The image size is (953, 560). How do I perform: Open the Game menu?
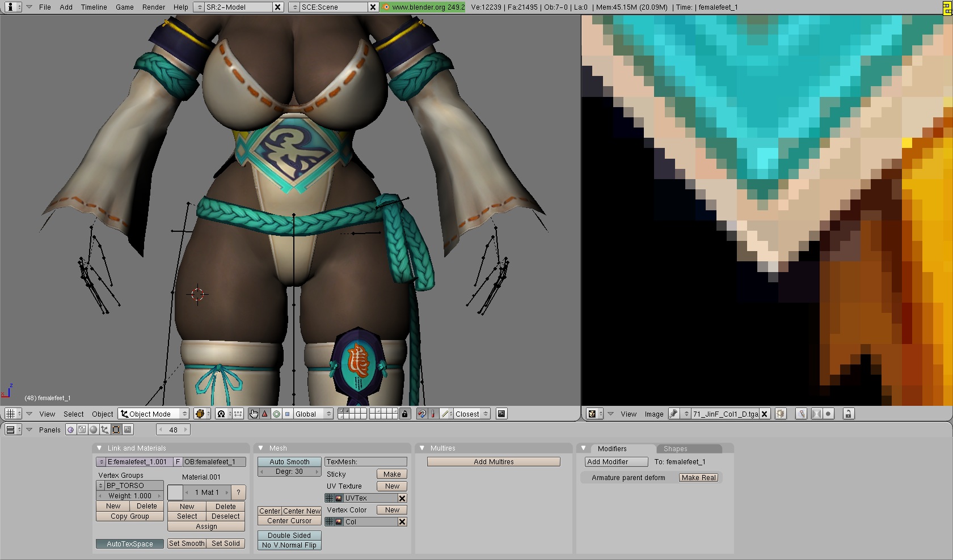[x=125, y=7]
